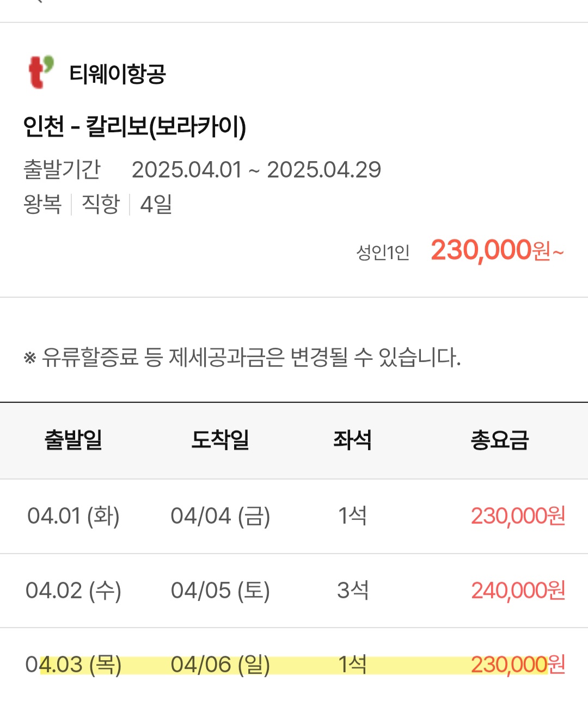The image size is (588, 701).
Task: Select the highlighted 04.03 (목) departure
Action: (x=73, y=665)
